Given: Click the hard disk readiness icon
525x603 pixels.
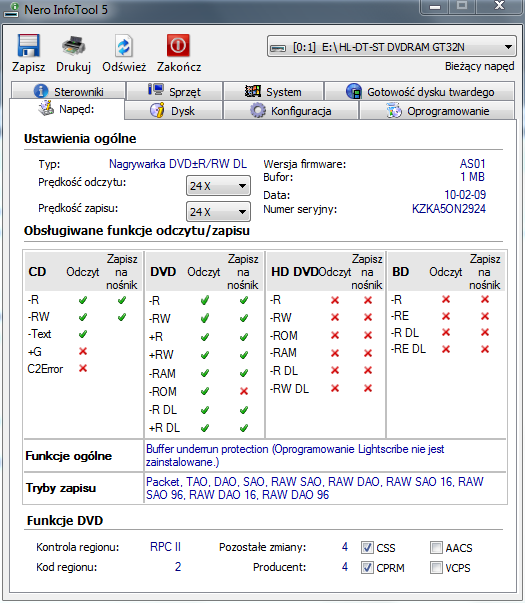Looking at the screenshot, I should 354,91.
